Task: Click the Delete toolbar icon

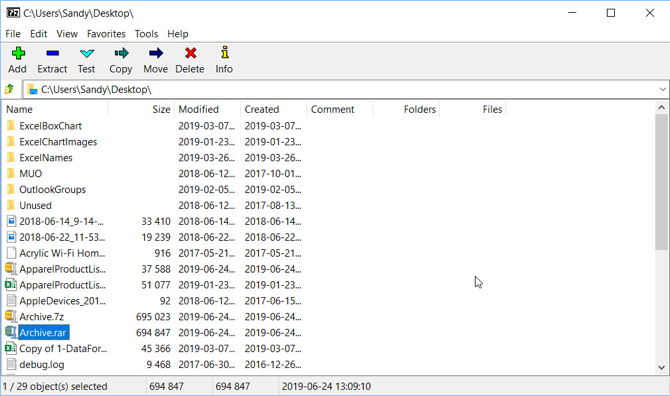Action: (x=190, y=53)
